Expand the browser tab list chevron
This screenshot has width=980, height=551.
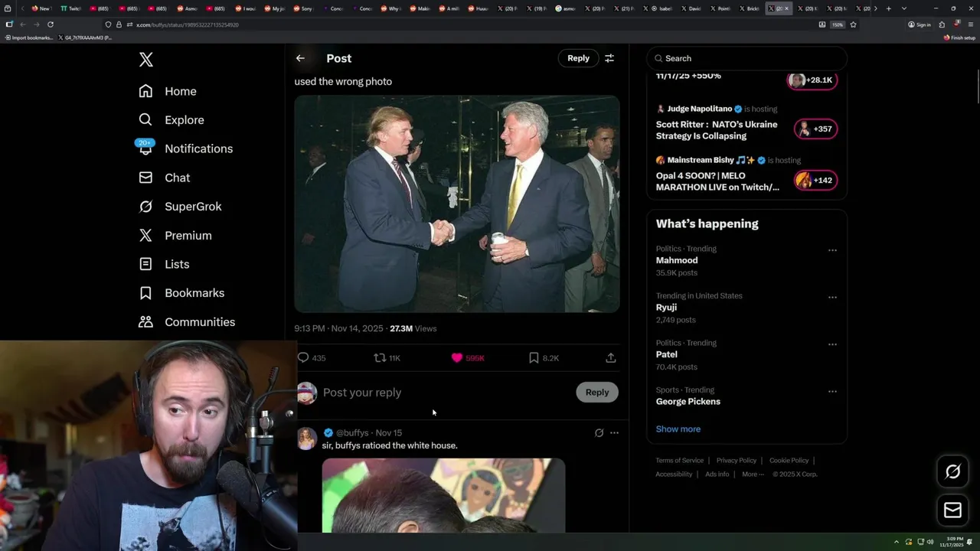point(904,8)
